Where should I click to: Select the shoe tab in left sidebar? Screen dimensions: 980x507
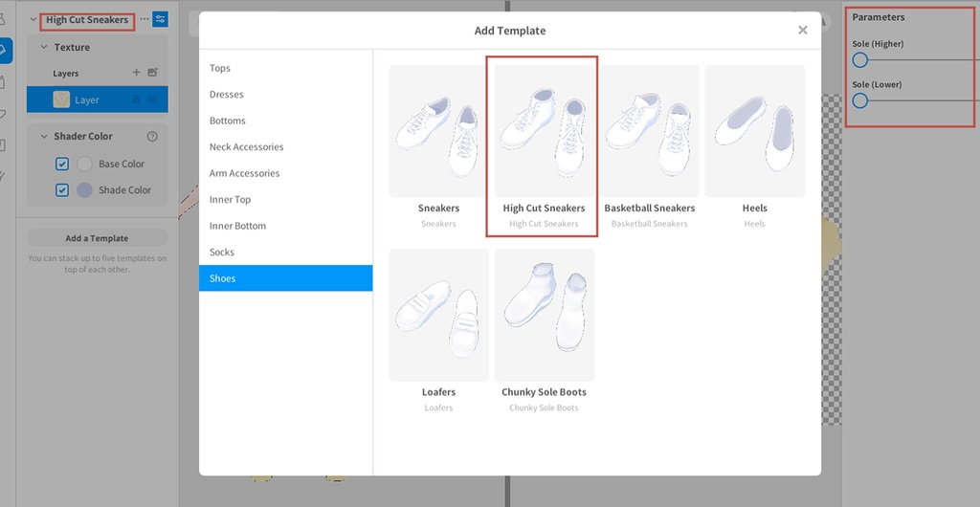click(5, 49)
